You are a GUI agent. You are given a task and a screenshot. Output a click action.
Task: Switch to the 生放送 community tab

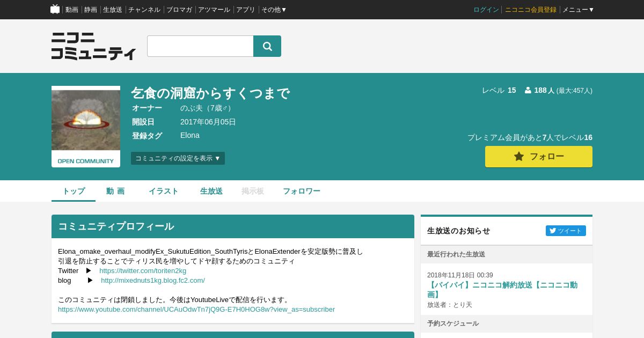pyautogui.click(x=211, y=191)
